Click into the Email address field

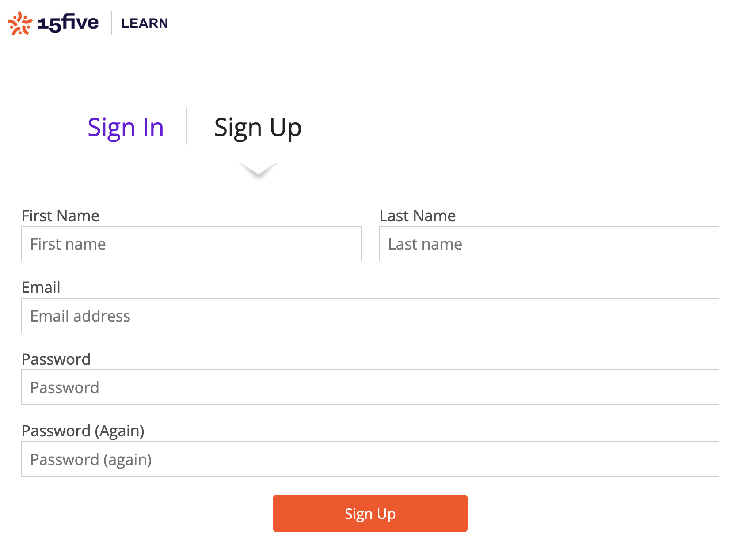pos(370,316)
